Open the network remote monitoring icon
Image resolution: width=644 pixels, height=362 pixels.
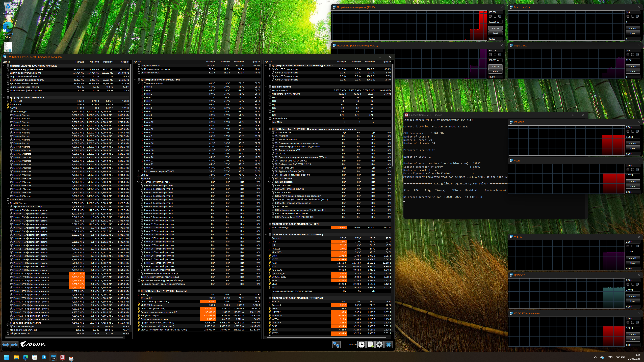(336, 345)
